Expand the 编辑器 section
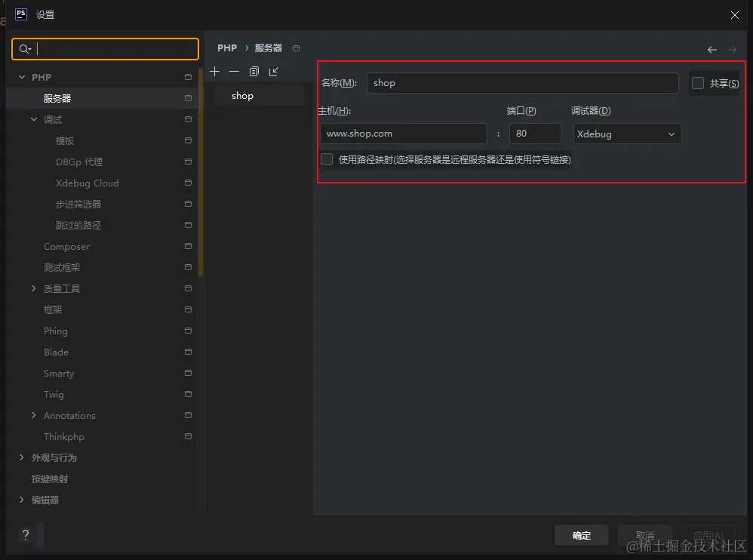The width and height of the screenshot is (753, 560). click(x=22, y=500)
